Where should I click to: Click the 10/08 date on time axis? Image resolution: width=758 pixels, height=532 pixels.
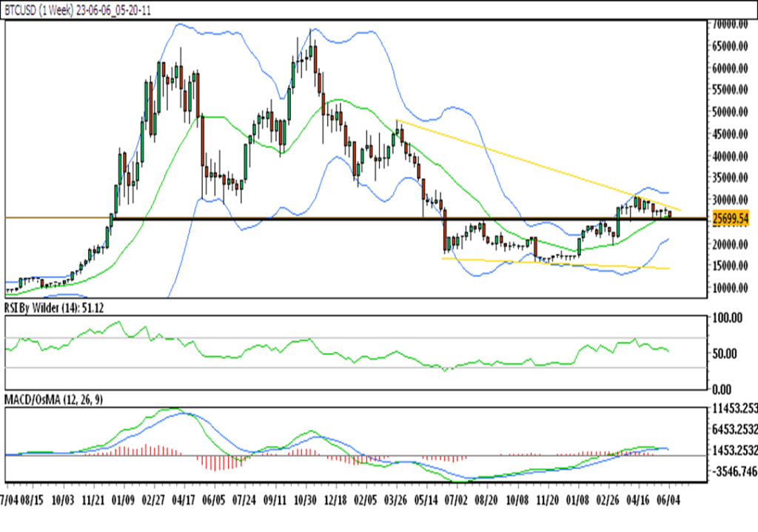(x=517, y=500)
